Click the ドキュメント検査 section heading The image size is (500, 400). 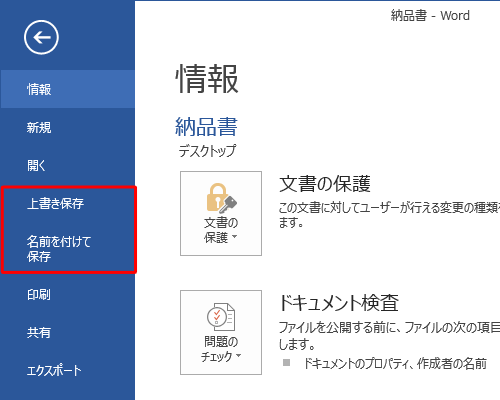[339, 303]
